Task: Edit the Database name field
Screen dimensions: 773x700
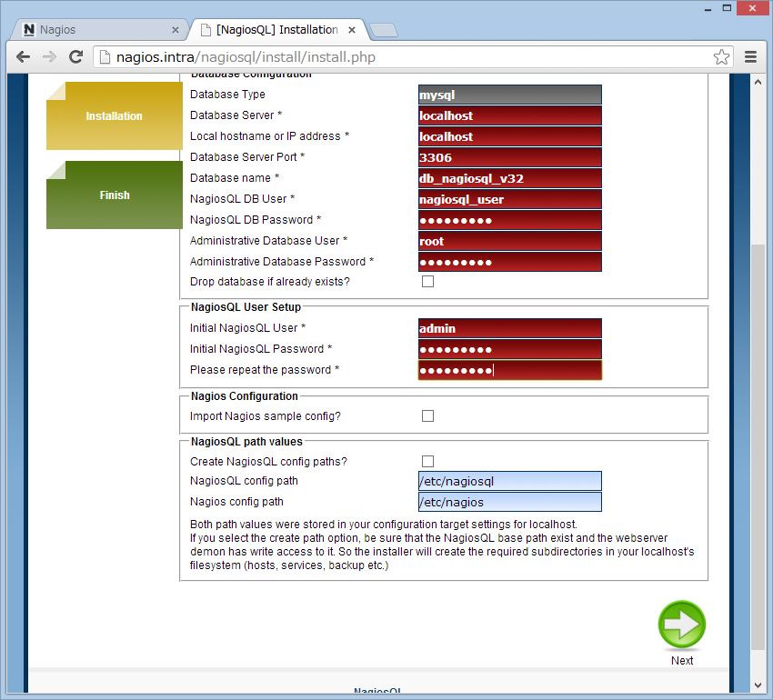Action: tap(510, 178)
